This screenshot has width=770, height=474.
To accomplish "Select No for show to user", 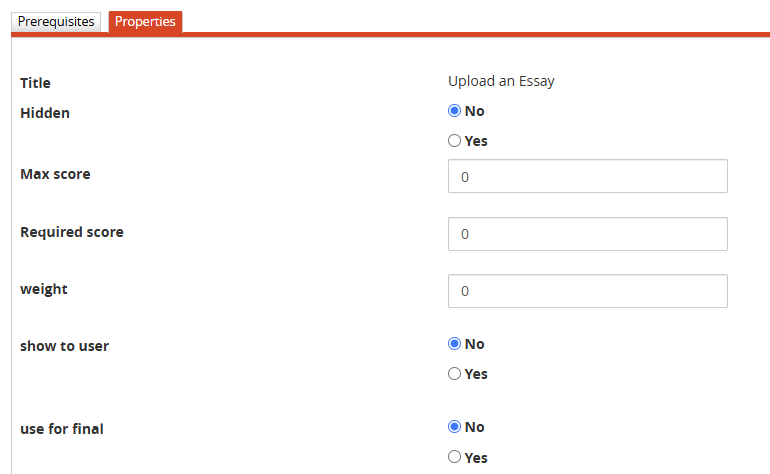I will point(454,344).
